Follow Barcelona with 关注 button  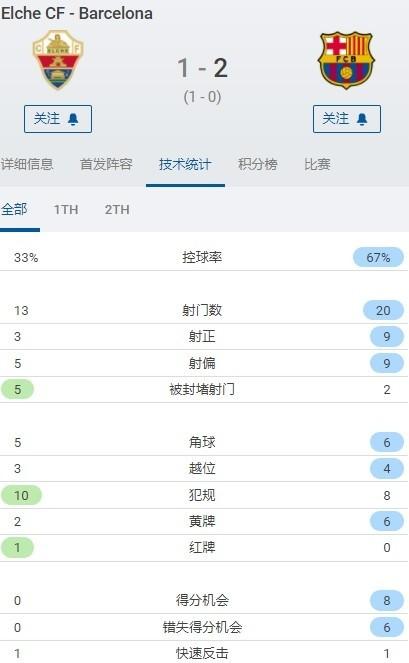[347, 119]
